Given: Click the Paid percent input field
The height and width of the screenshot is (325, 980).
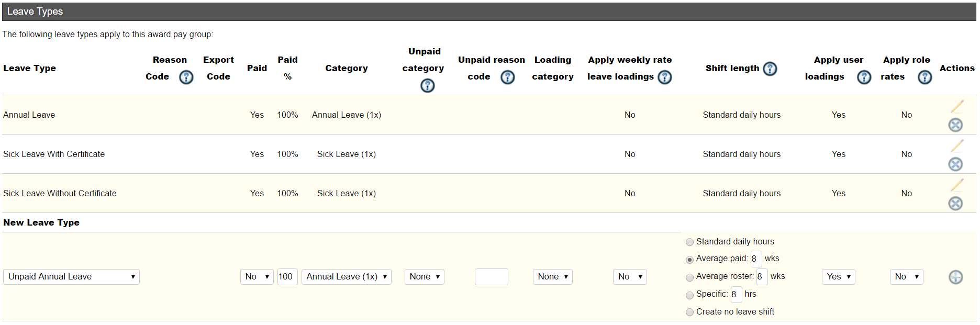Looking at the screenshot, I should click(287, 277).
